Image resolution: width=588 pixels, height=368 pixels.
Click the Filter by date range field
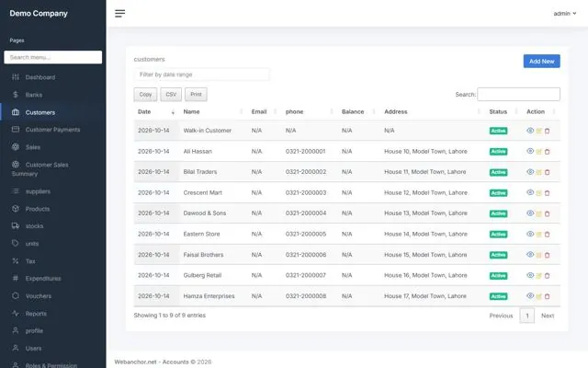coord(201,75)
